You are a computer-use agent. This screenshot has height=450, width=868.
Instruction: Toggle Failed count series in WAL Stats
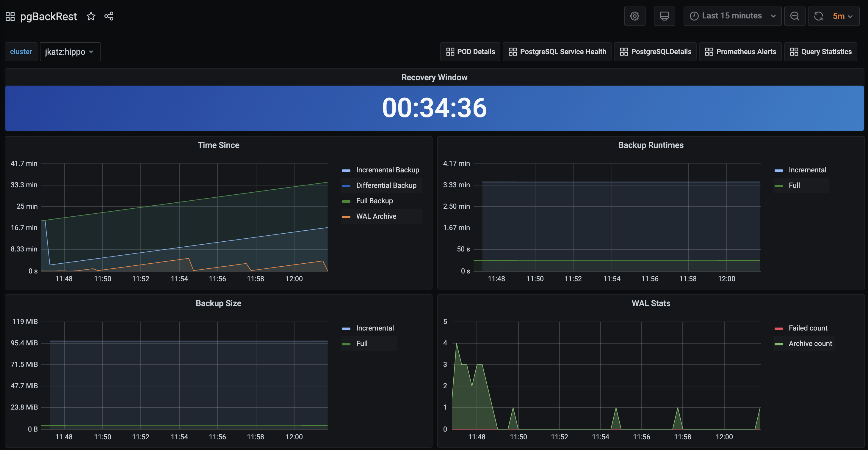click(x=808, y=328)
